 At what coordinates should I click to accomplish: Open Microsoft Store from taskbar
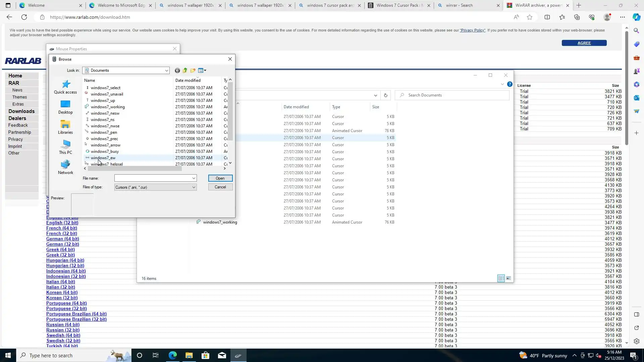(205, 355)
